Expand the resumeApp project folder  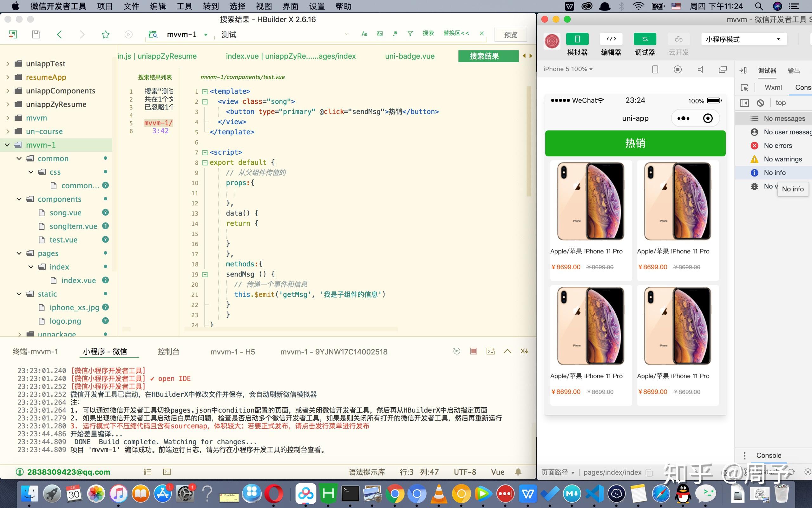click(8, 77)
